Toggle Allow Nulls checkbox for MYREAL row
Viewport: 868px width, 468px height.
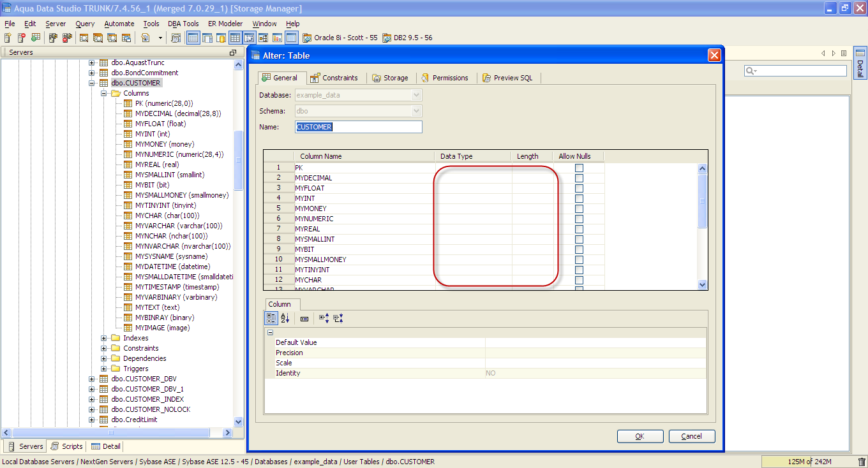579,229
